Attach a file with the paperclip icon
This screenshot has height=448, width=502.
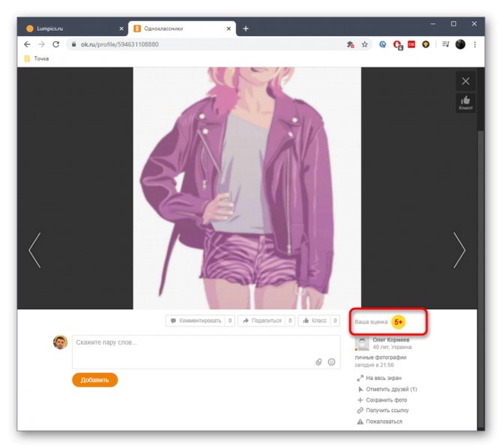point(319,362)
